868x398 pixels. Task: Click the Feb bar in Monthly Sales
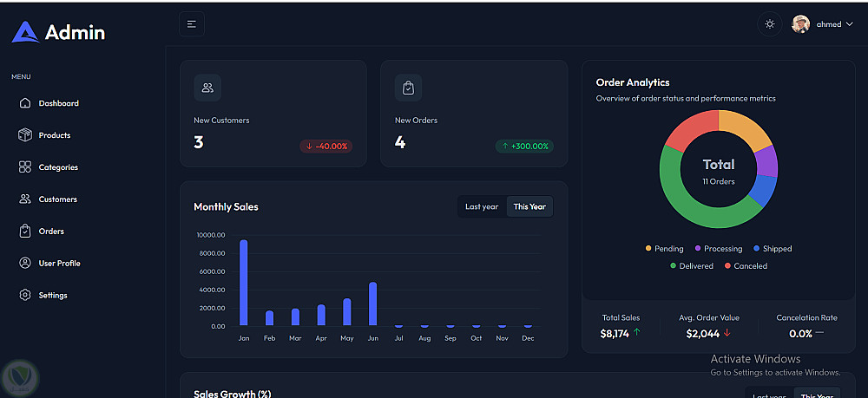point(270,318)
